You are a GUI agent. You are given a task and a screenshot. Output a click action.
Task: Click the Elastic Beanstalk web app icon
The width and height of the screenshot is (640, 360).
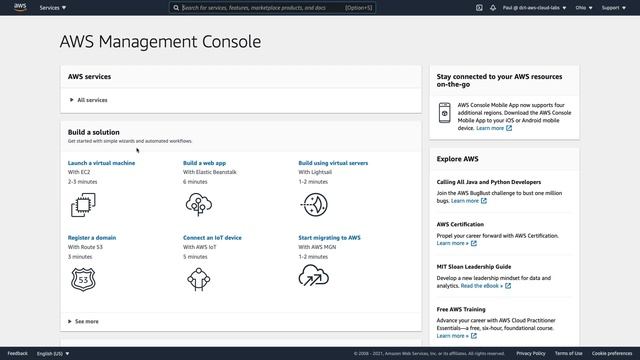(199, 204)
